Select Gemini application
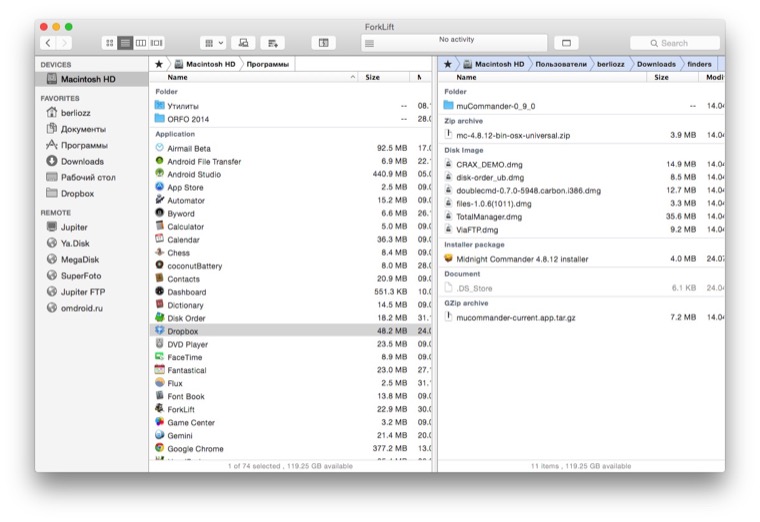Screen dimensions: 760x522 290,436
